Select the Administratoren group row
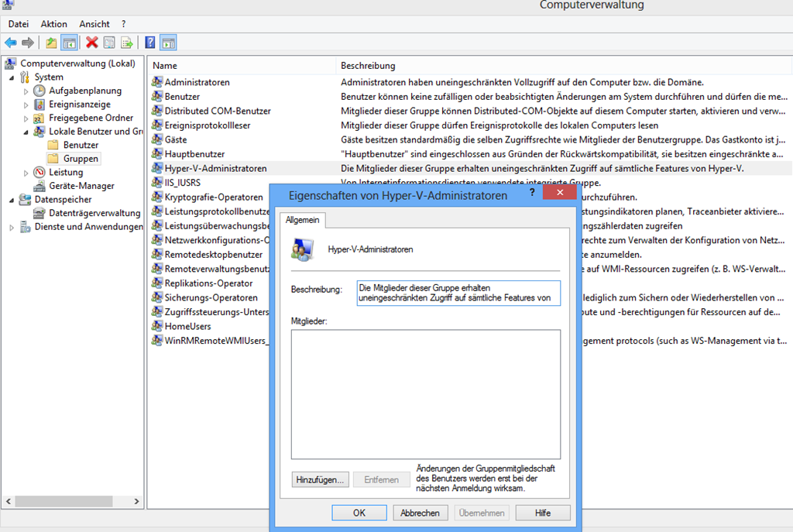This screenshot has width=793, height=532. (470, 82)
